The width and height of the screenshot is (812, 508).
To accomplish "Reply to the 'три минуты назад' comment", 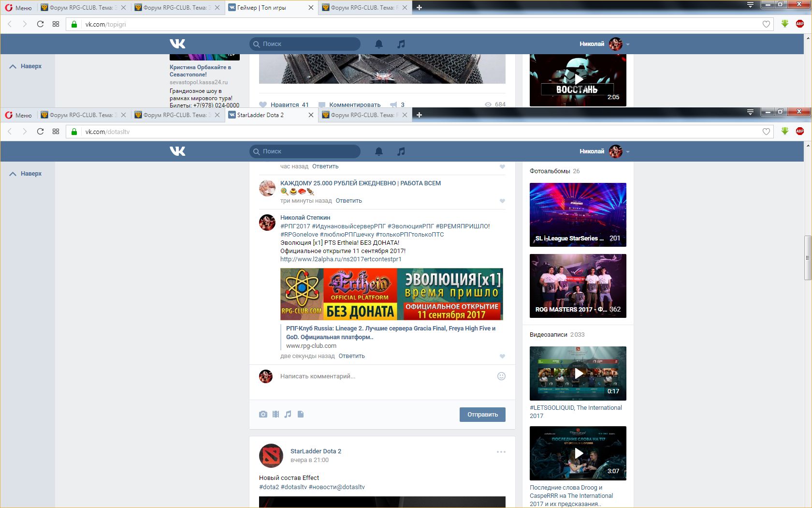I will tap(348, 201).
